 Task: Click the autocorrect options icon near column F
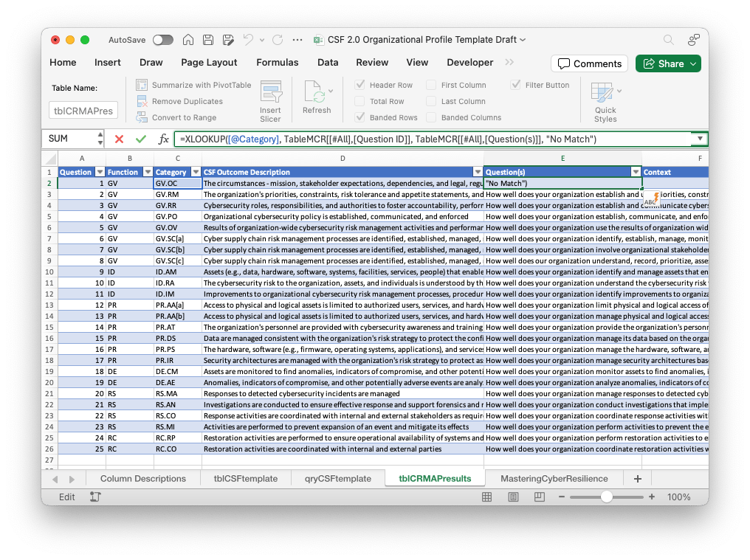click(x=652, y=199)
